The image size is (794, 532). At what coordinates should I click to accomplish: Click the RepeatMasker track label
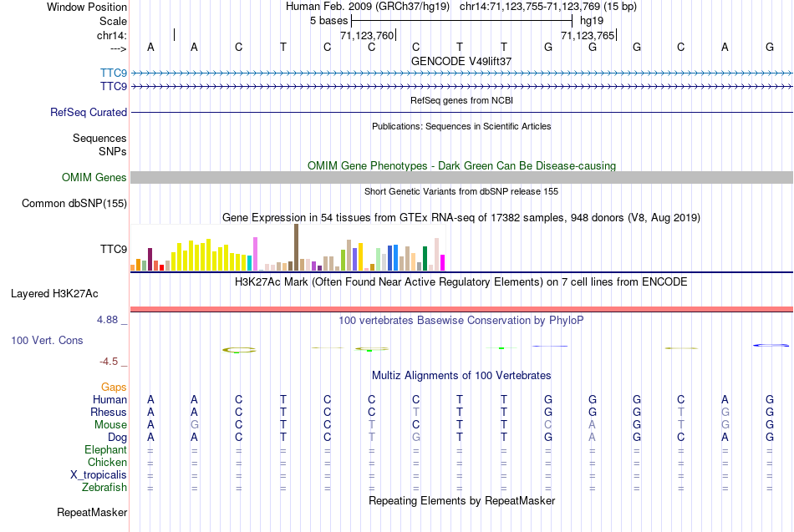92,512
